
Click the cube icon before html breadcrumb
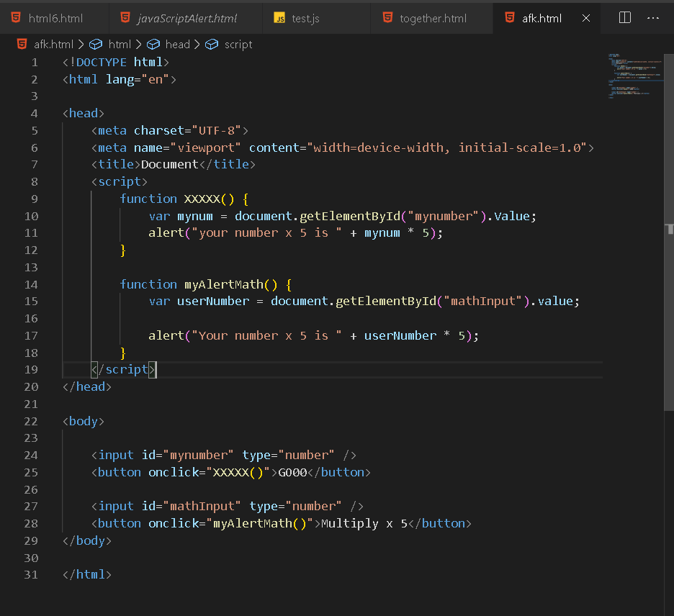(x=96, y=44)
